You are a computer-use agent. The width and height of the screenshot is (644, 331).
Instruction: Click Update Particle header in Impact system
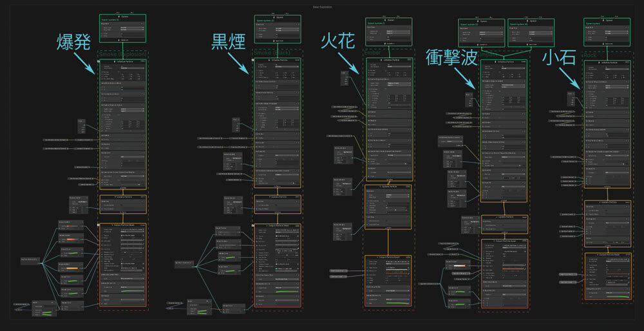click(x=504, y=217)
